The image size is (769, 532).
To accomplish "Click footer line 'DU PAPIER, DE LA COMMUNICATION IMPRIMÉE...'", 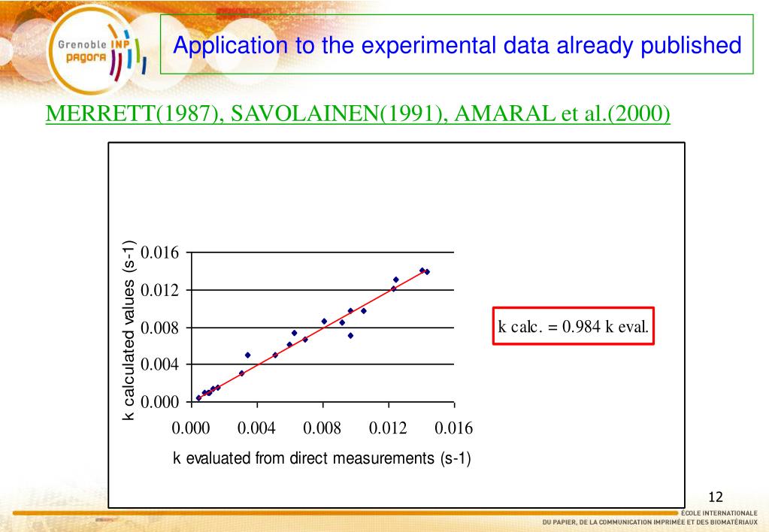I will [649, 522].
